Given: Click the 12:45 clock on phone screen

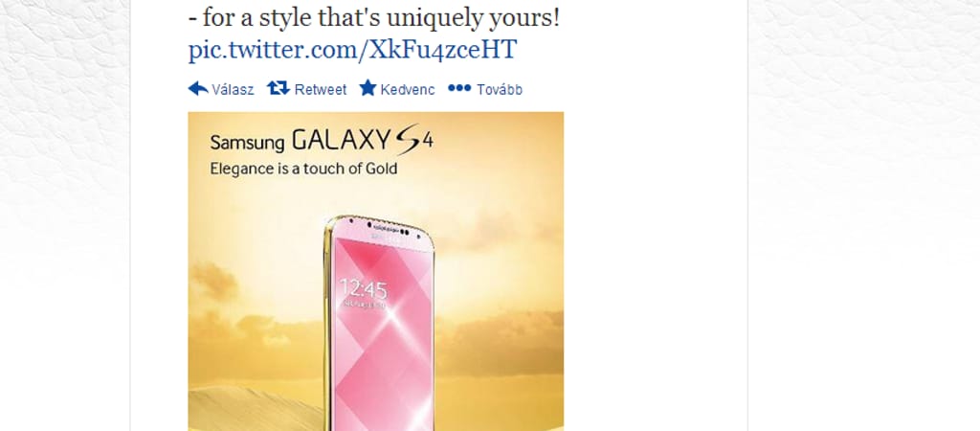Looking at the screenshot, I should pyautogui.click(x=363, y=289).
